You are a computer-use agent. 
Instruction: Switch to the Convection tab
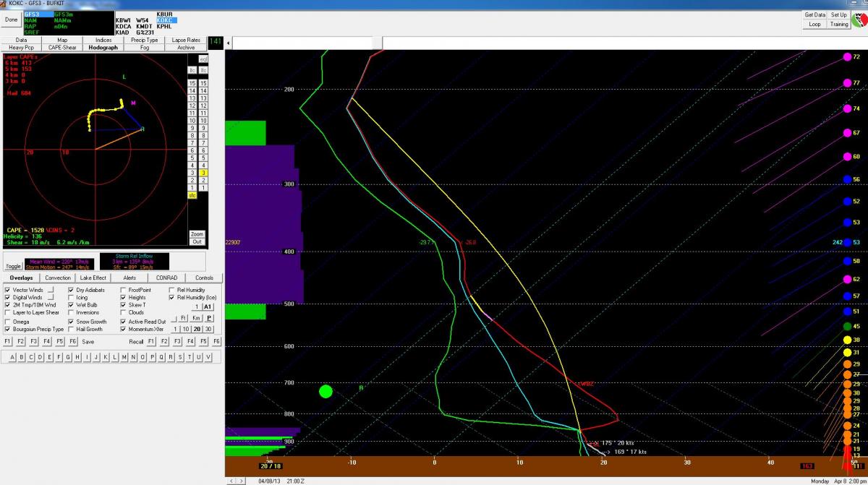(x=58, y=278)
